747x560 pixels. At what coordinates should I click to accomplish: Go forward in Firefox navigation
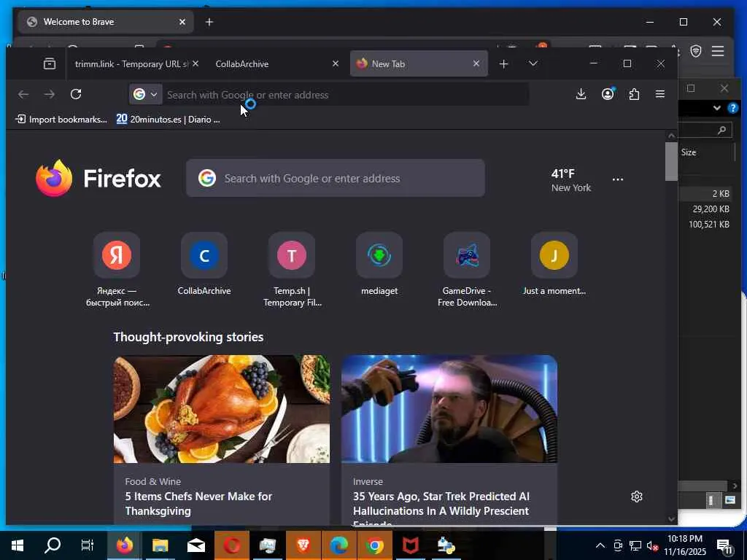[50, 94]
